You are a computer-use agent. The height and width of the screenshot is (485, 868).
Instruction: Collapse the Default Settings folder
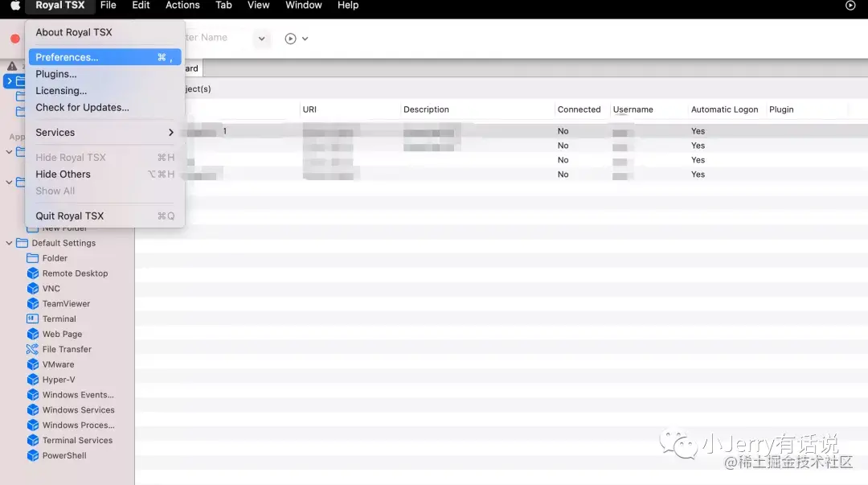[9, 243]
